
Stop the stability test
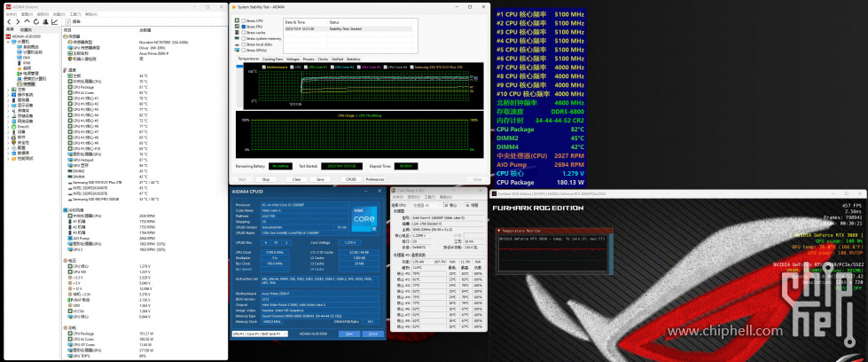[x=266, y=179]
